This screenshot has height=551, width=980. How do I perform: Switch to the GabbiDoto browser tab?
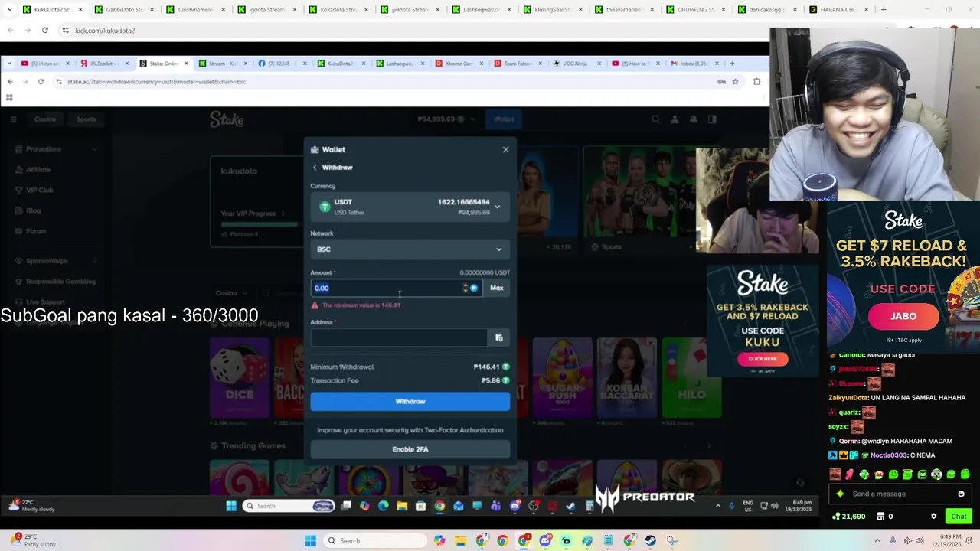(x=124, y=10)
